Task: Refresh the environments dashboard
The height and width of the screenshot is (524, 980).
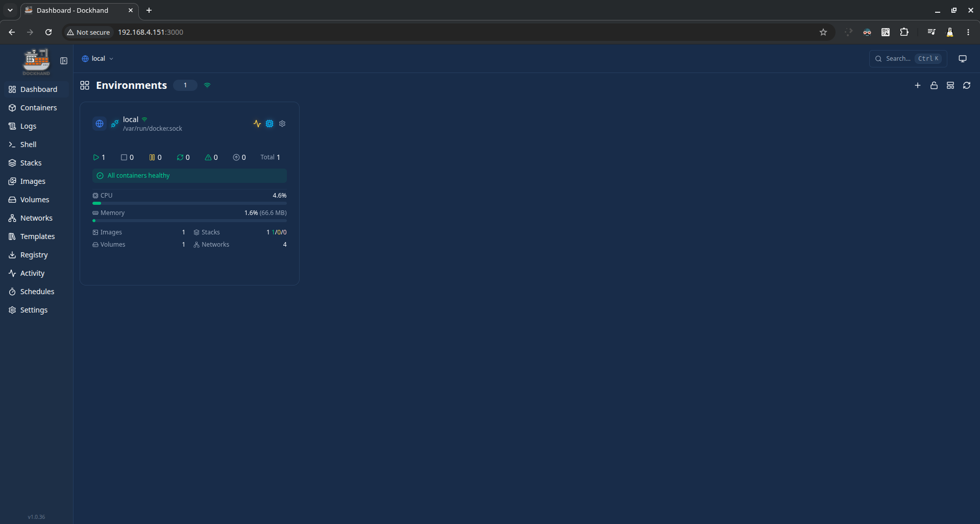Action: (x=967, y=85)
